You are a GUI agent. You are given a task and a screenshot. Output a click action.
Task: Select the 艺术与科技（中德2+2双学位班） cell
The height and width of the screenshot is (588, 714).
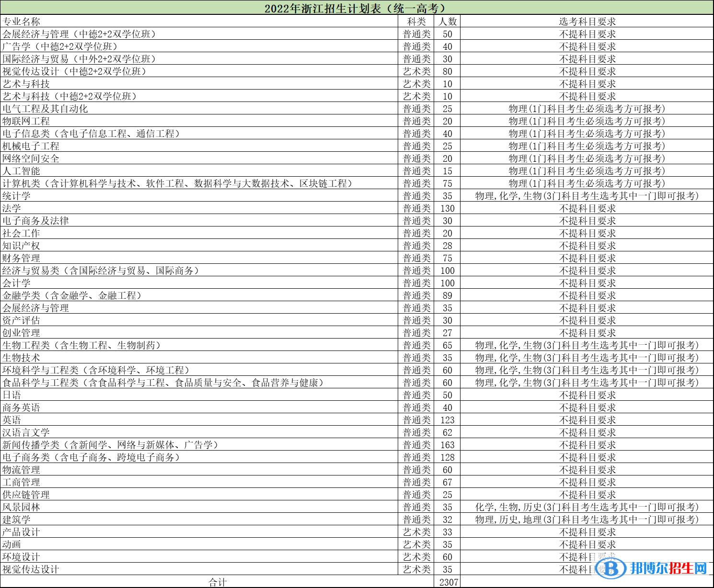click(199, 96)
